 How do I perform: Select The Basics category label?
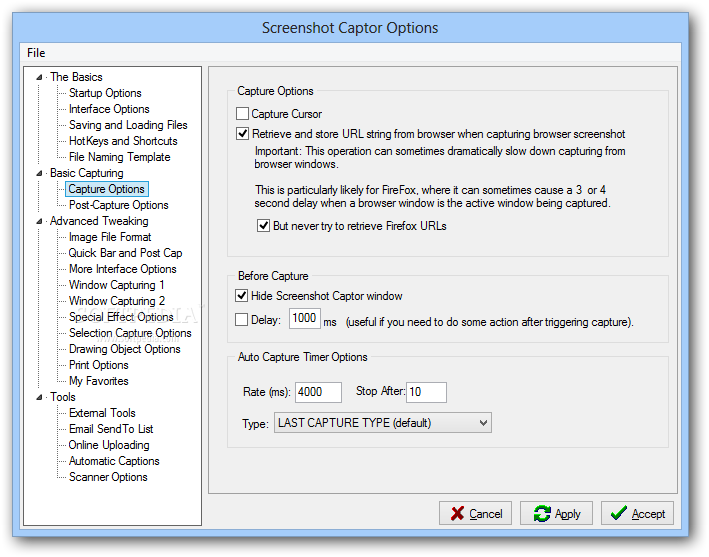coord(76,77)
